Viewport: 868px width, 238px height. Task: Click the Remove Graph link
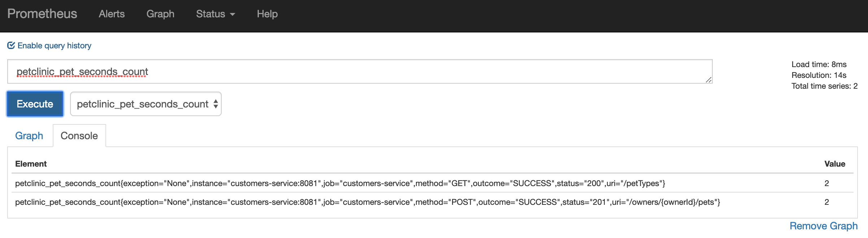pyautogui.click(x=823, y=226)
